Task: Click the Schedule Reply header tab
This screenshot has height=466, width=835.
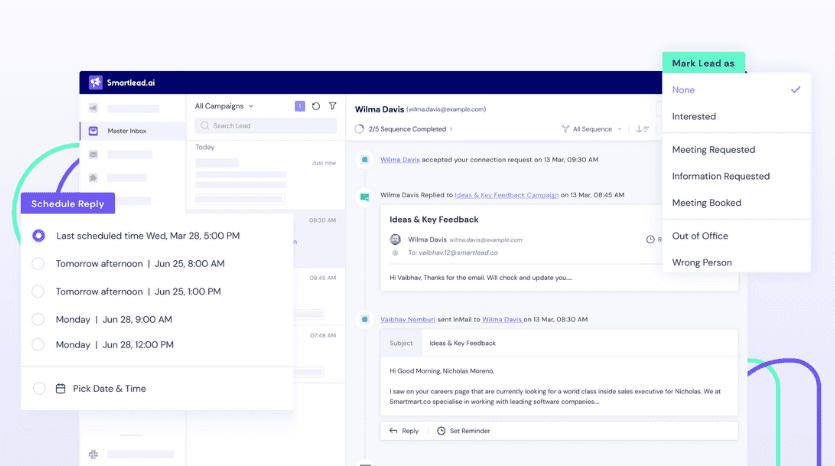Action: (x=68, y=203)
